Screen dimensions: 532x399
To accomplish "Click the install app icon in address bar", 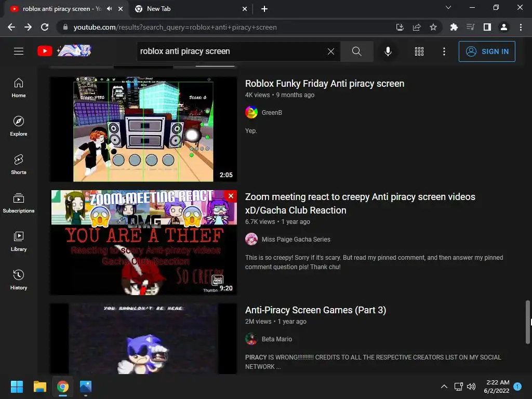I will (x=400, y=27).
